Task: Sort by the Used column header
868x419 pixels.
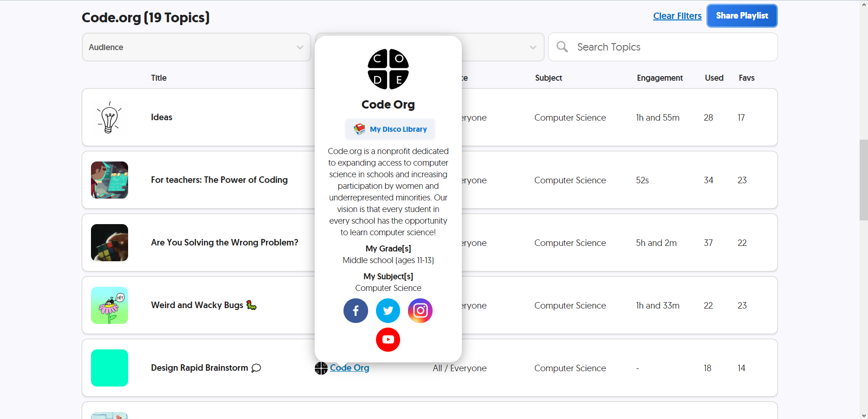Action: [x=714, y=78]
